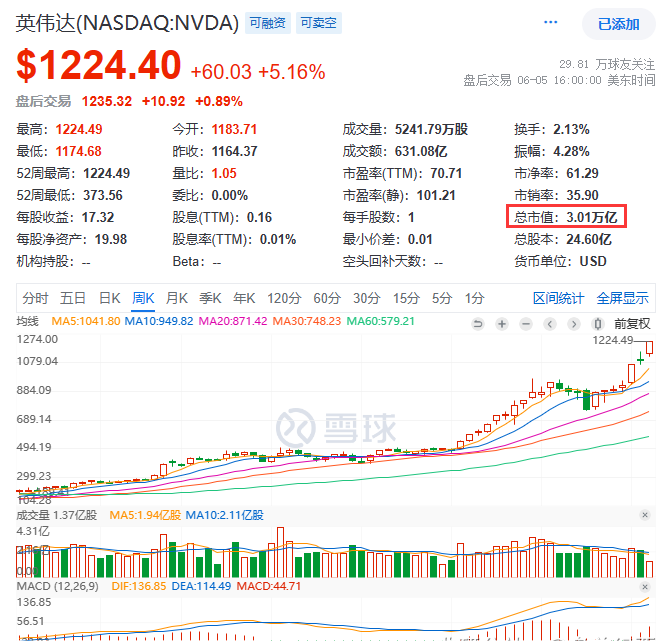
Task: Click MA5:1041.80 moving average label
Action: point(86,321)
